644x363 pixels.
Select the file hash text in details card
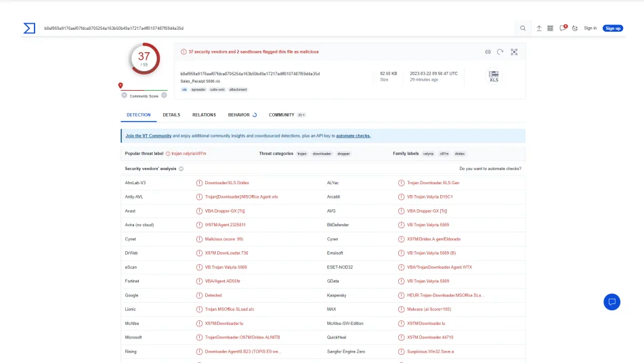coord(250,74)
